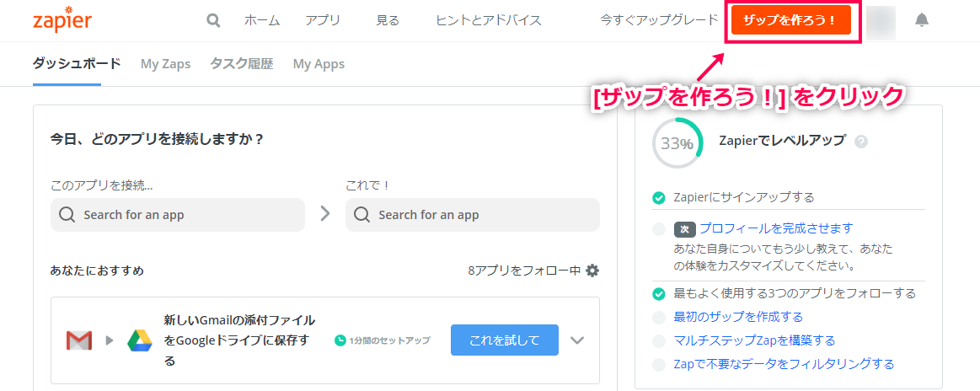Toggle the マルチステップZapを構築する checklist circle
The image size is (980, 391).
tap(658, 341)
